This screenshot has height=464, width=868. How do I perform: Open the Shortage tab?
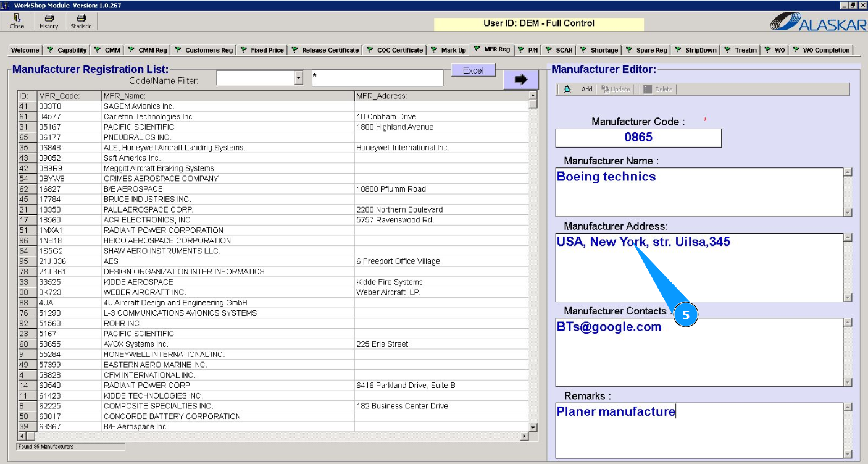[x=599, y=50]
